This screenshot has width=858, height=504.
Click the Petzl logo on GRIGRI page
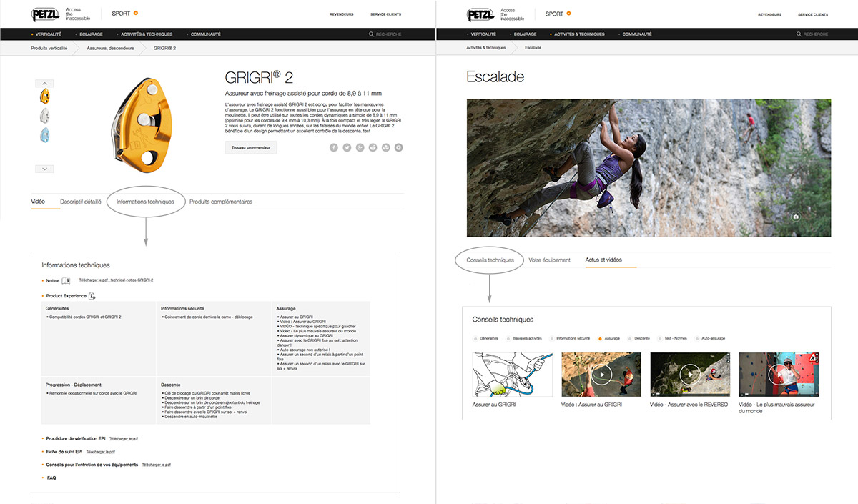(46, 14)
